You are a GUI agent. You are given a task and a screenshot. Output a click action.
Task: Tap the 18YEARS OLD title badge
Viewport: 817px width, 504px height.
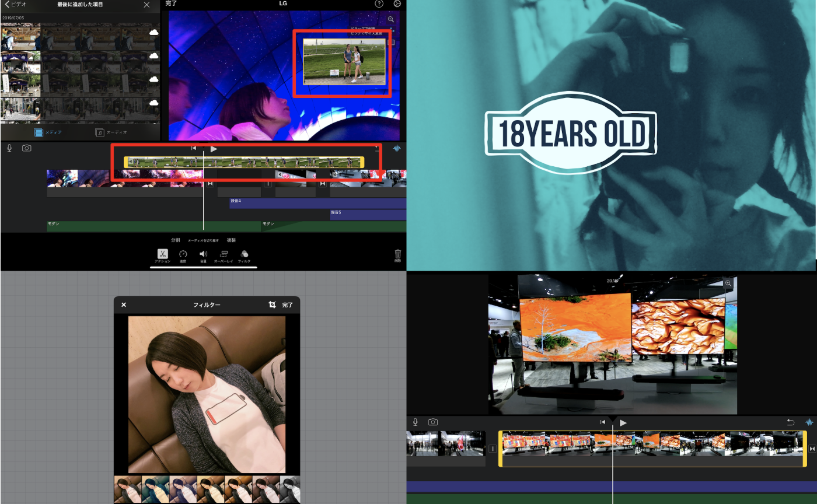click(x=571, y=134)
